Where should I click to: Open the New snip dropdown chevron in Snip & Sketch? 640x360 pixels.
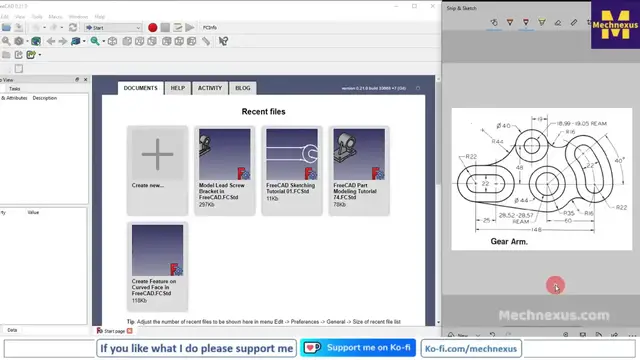tap(478, 335)
